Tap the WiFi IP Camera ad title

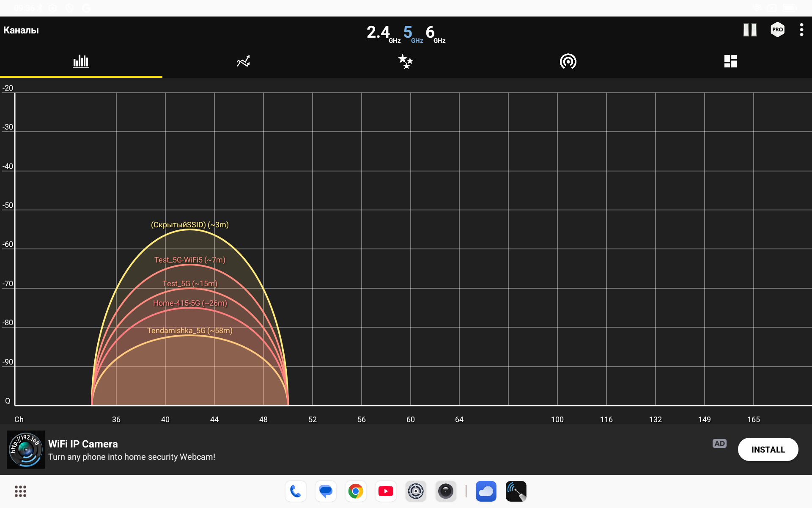coord(83,444)
